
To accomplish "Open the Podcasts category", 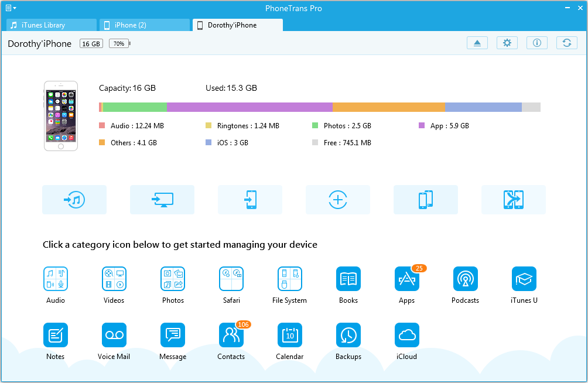I will pyautogui.click(x=466, y=279).
